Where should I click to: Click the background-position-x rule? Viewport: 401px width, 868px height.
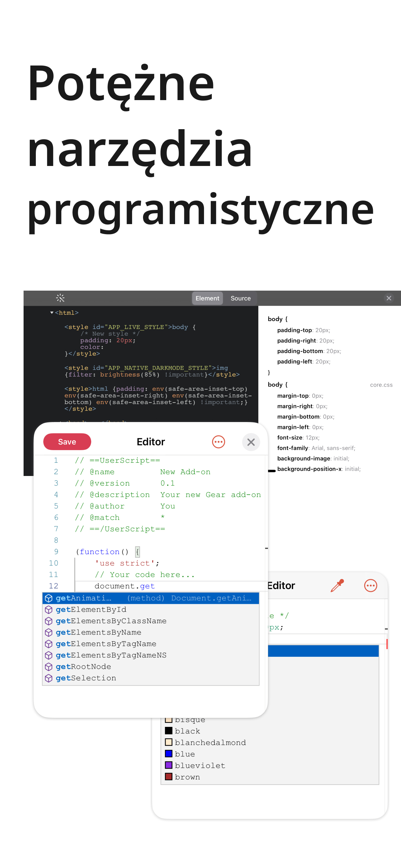(319, 469)
